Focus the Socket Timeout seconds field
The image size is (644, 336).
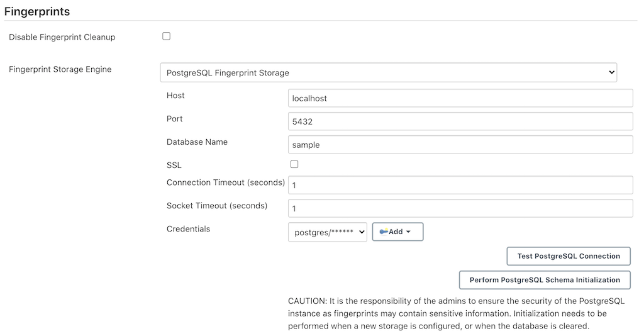pos(460,208)
